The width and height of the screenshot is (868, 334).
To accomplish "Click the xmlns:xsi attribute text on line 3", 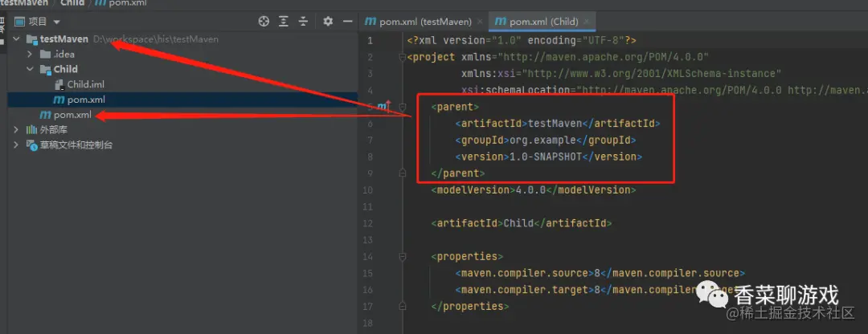I will [x=620, y=74].
